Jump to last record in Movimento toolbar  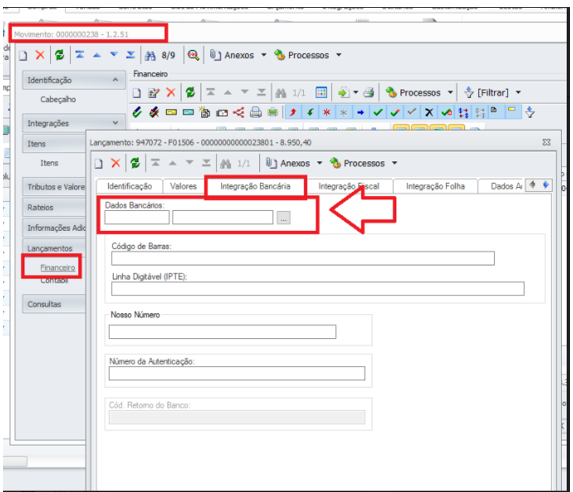[x=130, y=55]
